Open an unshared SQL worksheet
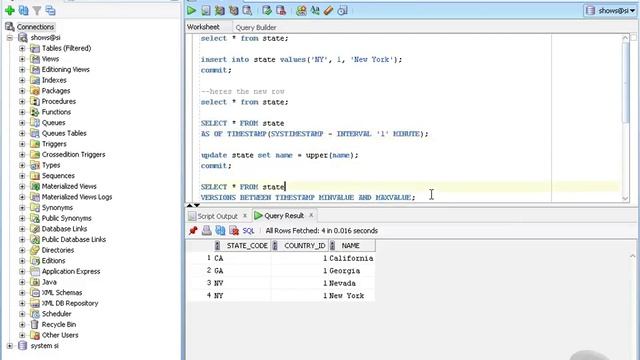 301,10
